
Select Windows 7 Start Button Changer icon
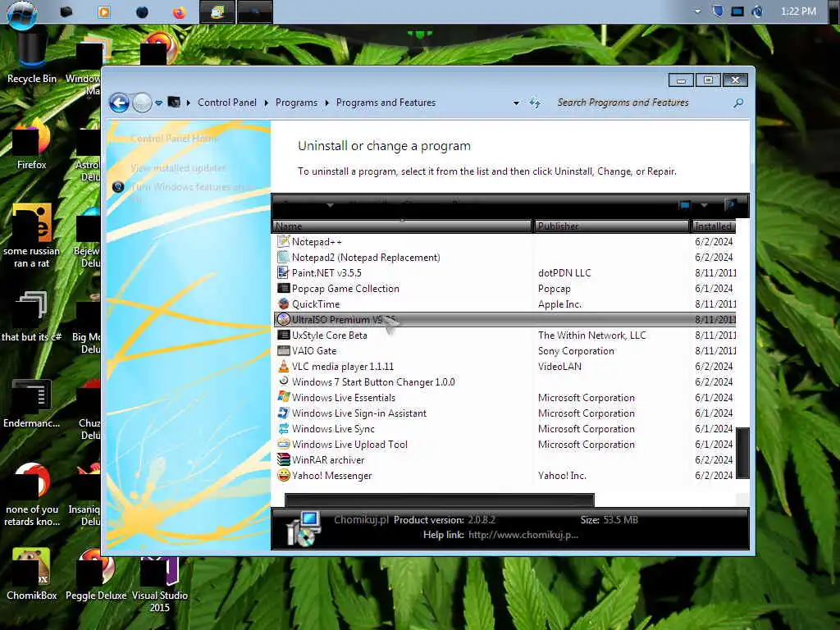283,381
